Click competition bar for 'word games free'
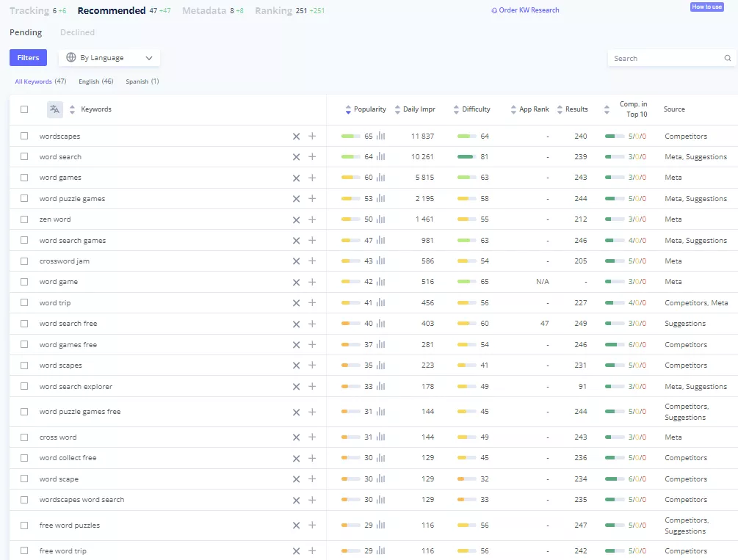Screen dimensions: 738x560 click(614, 344)
